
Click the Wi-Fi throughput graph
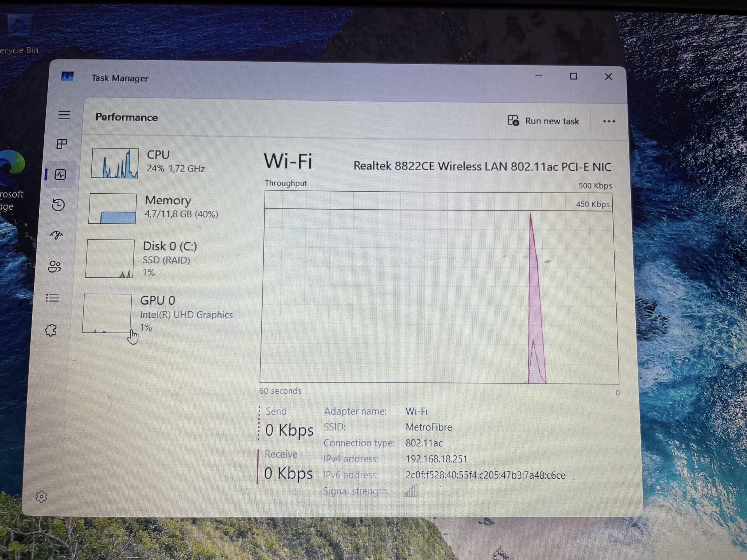[438, 287]
